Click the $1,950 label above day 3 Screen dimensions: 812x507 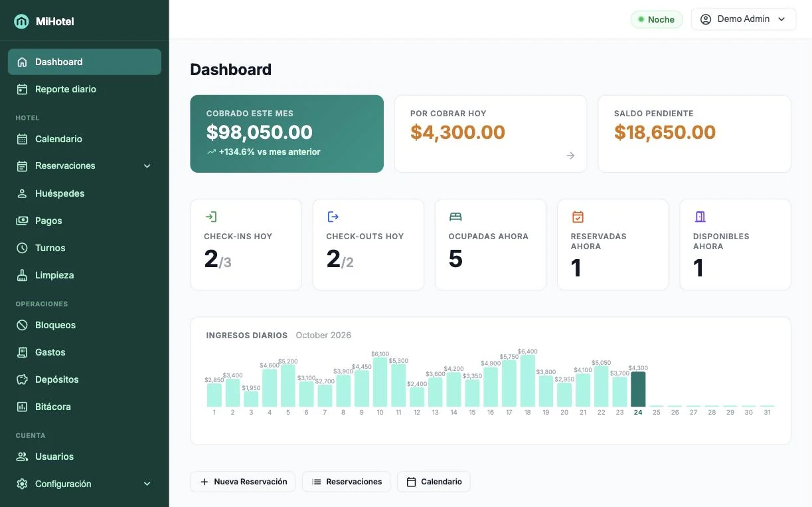pos(251,388)
